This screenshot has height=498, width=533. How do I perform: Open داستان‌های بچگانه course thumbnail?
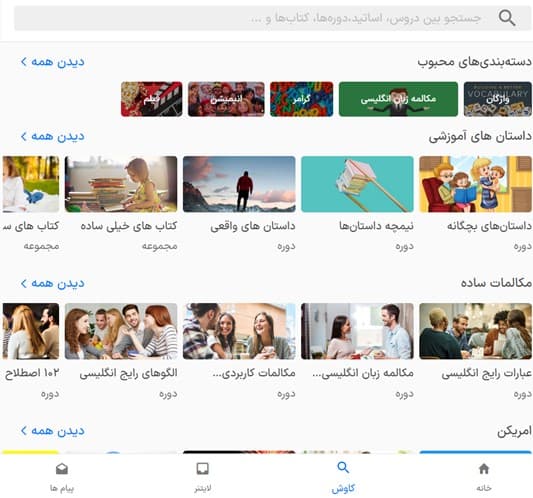coord(475,184)
